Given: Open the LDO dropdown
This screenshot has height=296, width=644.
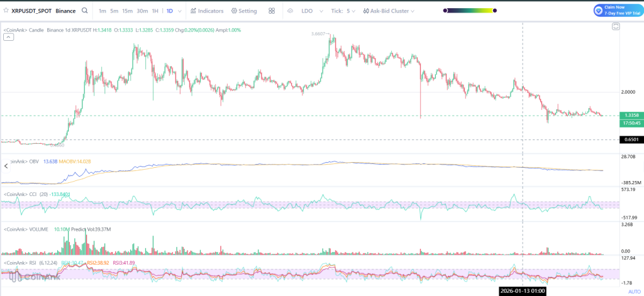Looking at the screenshot, I should pyautogui.click(x=311, y=11).
